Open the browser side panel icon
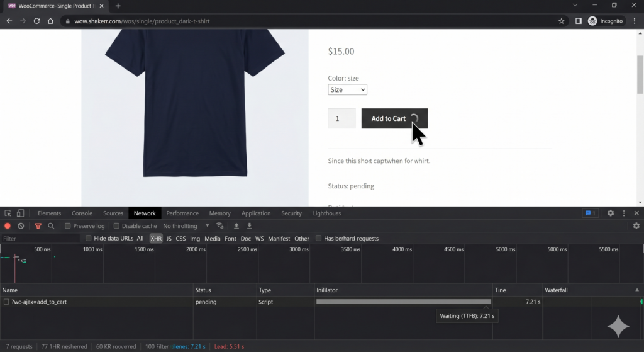Image resolution: width=644 pixels, height=352 pixels. (x=579, y=21)
